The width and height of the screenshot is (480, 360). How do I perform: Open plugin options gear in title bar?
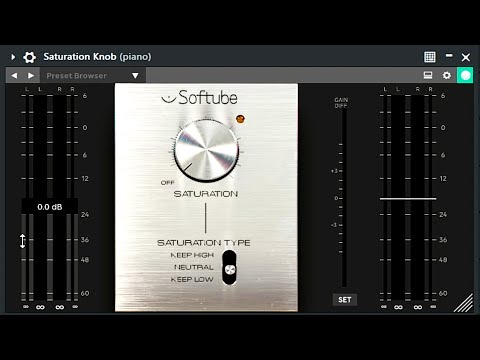29,57
